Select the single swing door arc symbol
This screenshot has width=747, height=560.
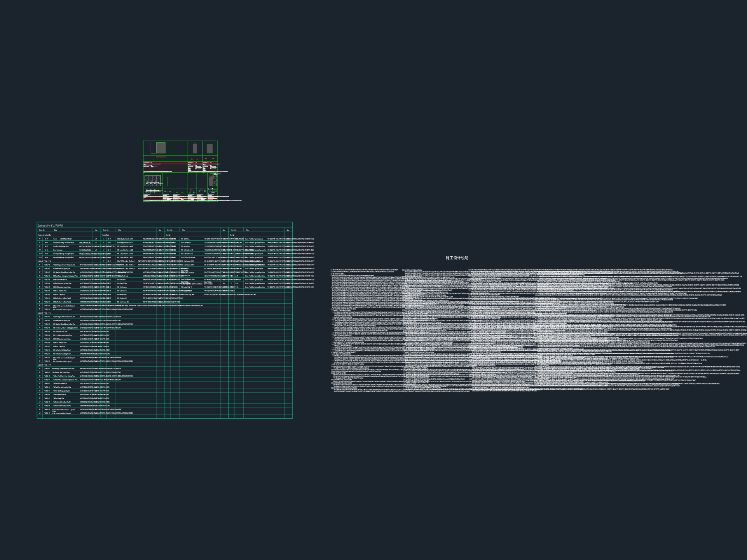click(192, 191)
